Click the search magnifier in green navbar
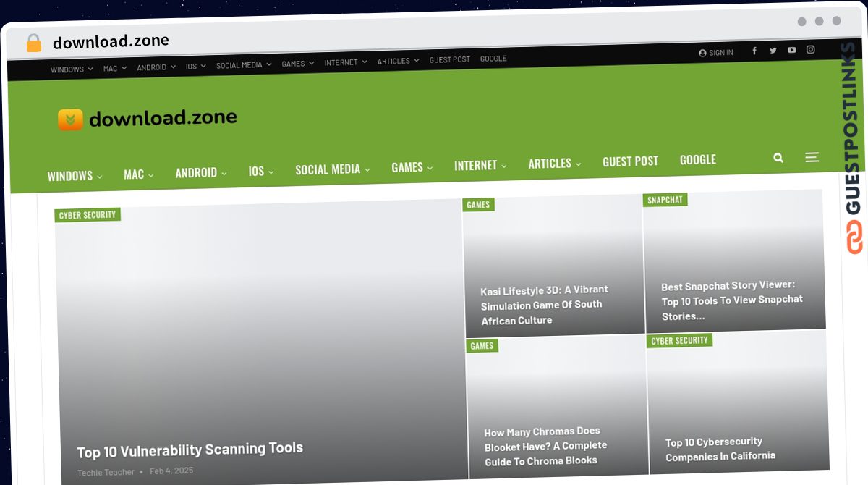868x485 pixels. (778, 157)
